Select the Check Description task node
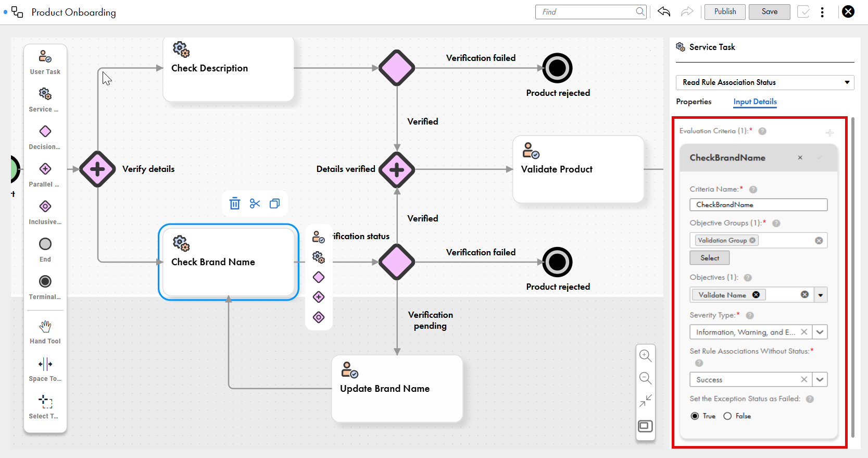This screenshot has width=868, height=458. point(229,69)
